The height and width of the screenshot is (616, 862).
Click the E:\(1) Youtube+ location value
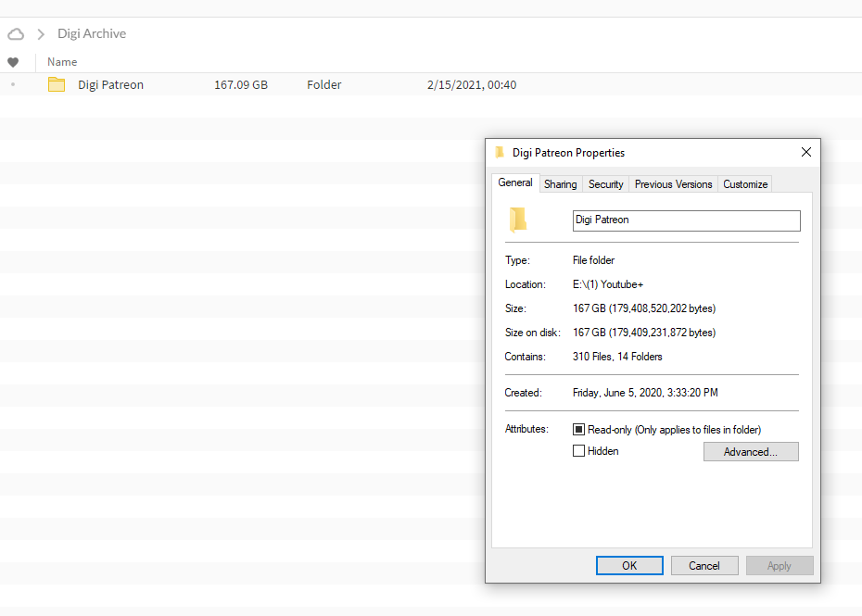coord(608,284)
